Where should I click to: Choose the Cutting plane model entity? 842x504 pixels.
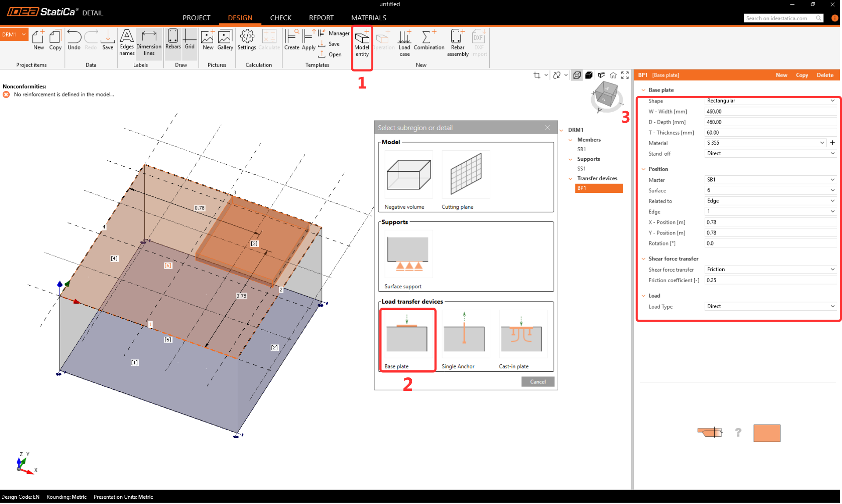point(466,175)
